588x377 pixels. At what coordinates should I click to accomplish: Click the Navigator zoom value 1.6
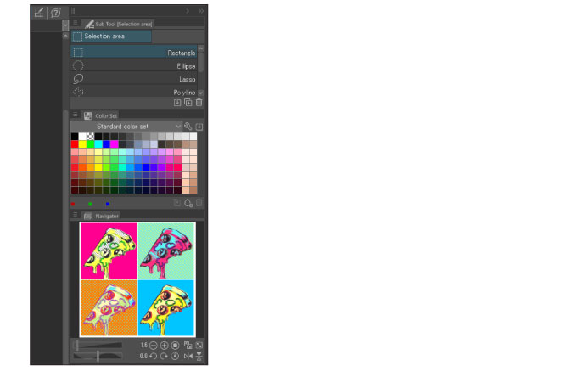(144, 345)
